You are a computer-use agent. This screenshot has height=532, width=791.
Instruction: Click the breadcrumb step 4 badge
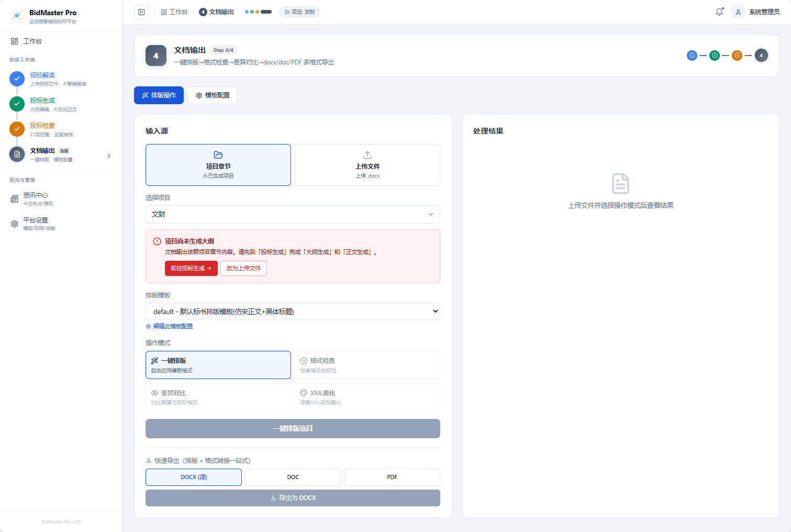[203, 12]
